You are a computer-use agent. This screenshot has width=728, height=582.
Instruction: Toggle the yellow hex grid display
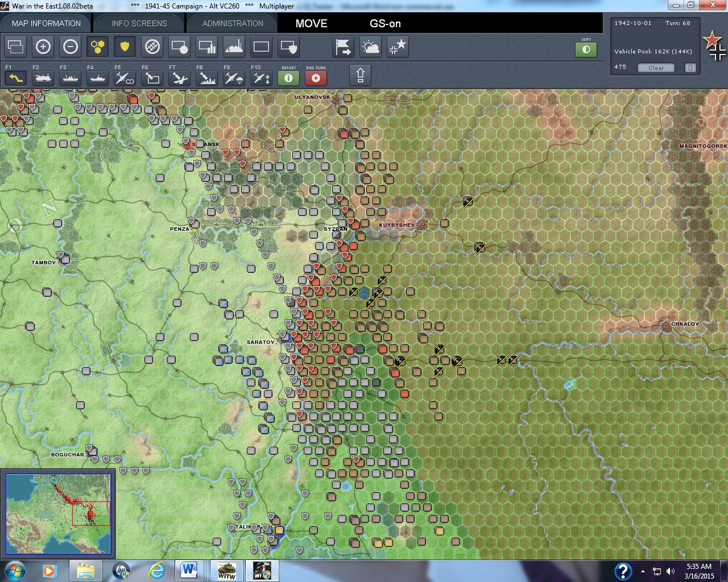click(98, 47)
